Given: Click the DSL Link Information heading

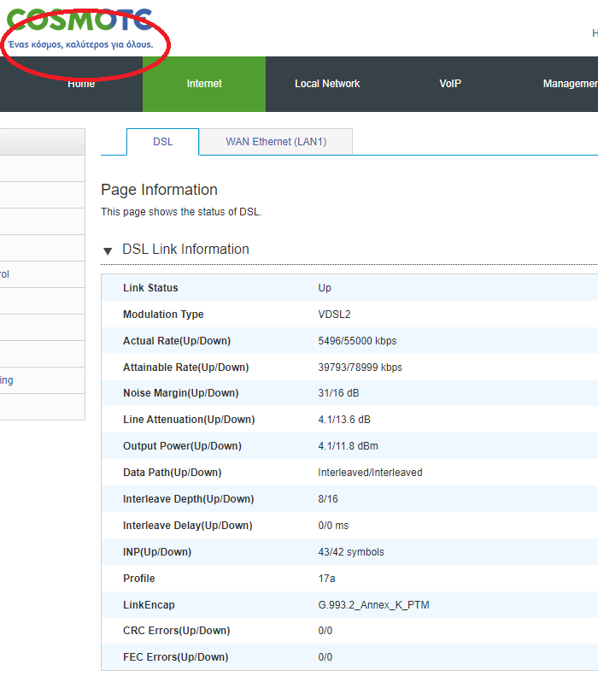Looking at the screenshot, I should [185, 250].
